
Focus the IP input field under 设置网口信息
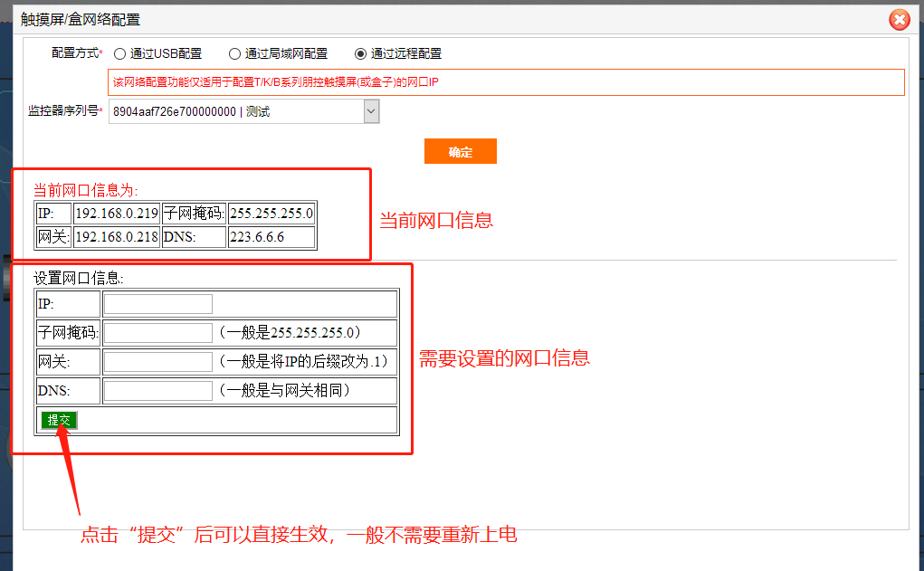point(157,304)
